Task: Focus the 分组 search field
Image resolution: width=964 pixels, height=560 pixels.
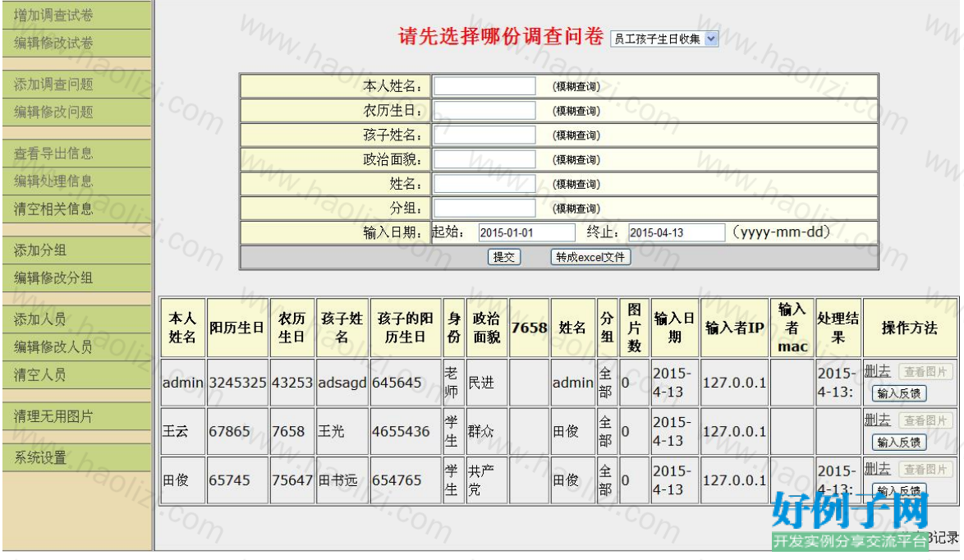Action: click(x=484, y=209)
